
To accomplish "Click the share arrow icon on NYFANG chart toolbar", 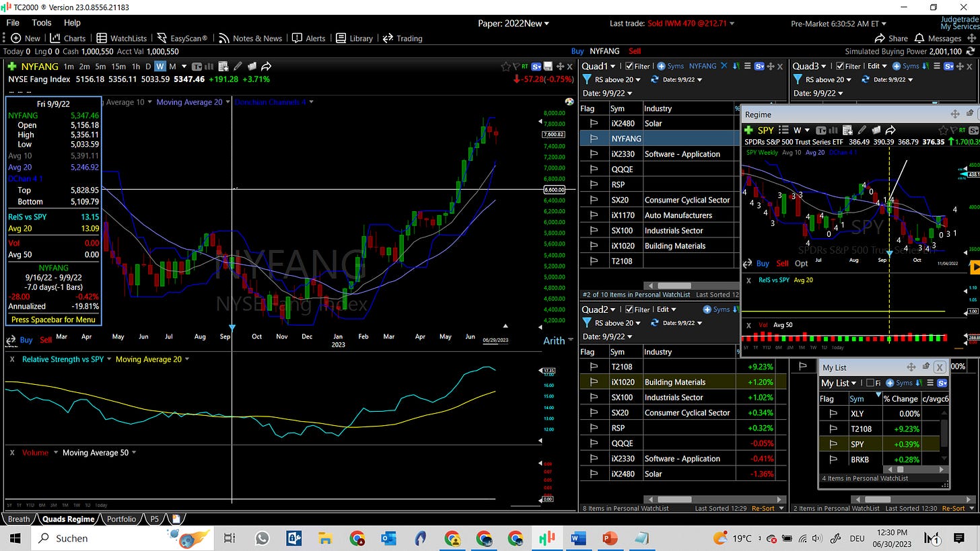I will [266, 67].
